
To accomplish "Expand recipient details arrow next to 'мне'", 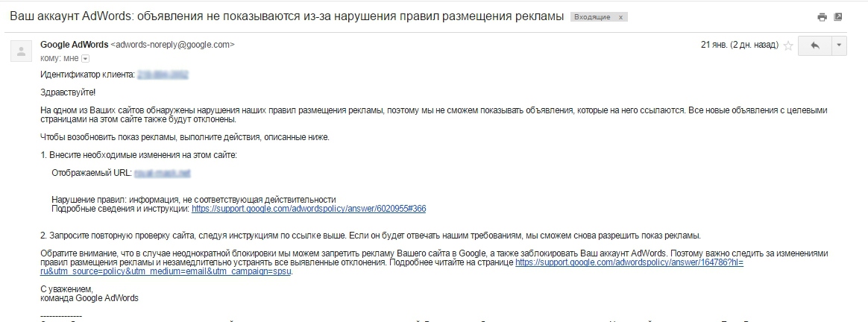I will coord(85,59).
